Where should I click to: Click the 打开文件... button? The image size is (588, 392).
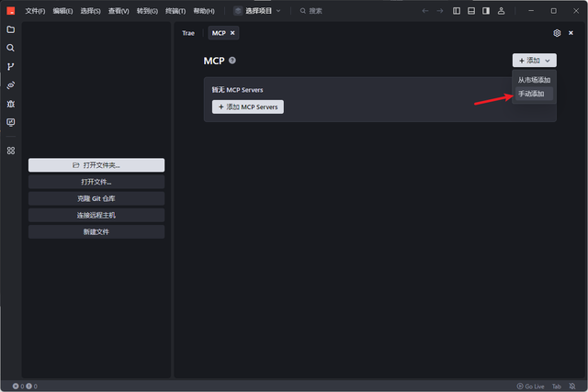(96, 182)
